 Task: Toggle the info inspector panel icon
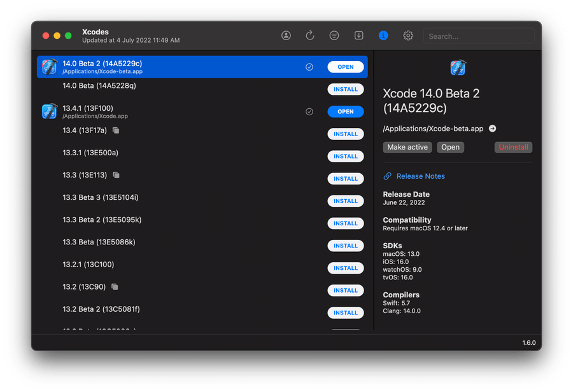click(383, 36)
